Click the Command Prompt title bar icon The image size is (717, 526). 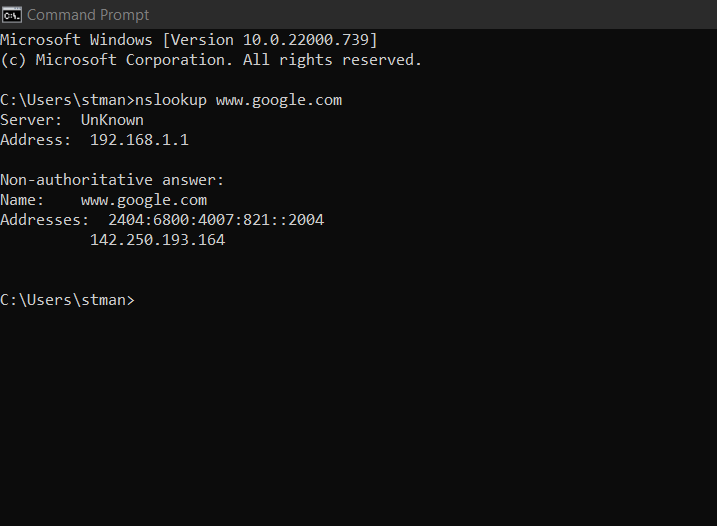(12, 14)
